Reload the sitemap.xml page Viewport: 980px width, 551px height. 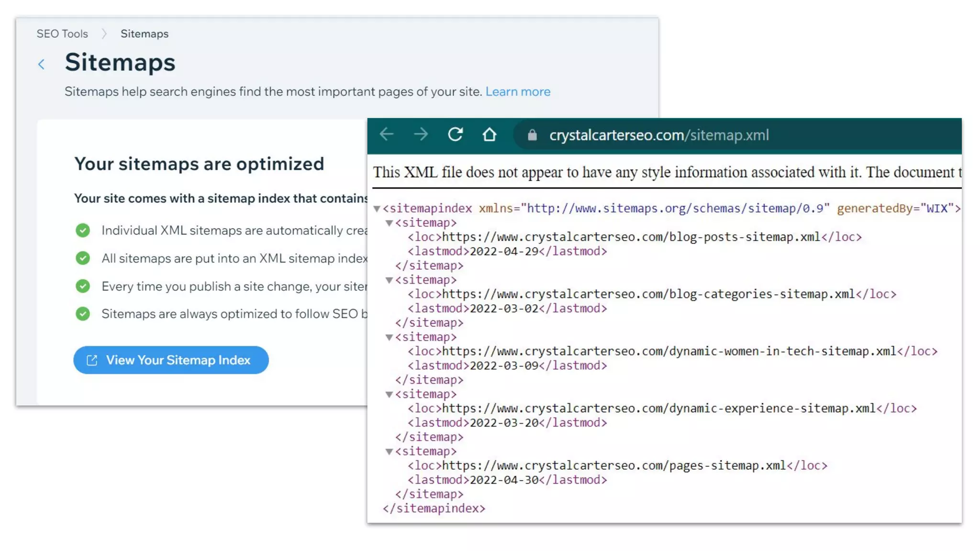point(455,134)
